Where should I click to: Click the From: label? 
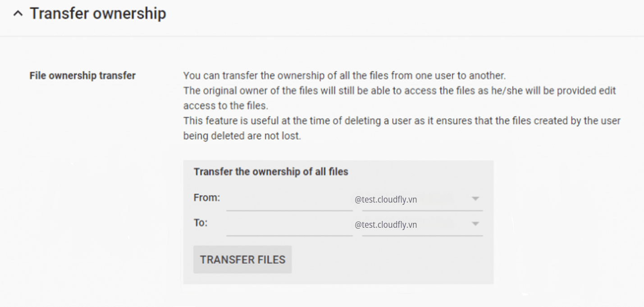206,197
